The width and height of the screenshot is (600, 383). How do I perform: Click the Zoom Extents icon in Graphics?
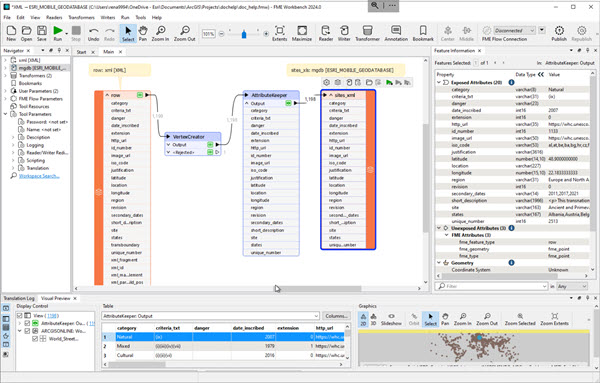click(x=554, y=319)
